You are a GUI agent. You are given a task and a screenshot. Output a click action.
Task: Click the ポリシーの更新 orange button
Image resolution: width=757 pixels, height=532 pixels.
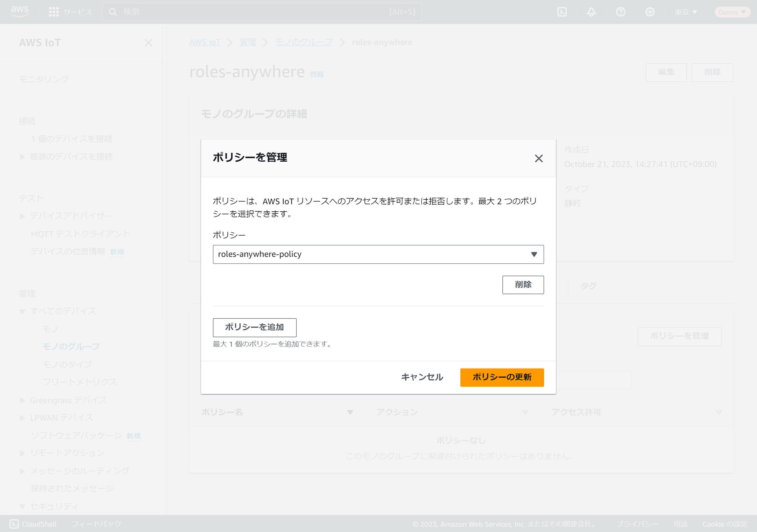coord(502,377)
